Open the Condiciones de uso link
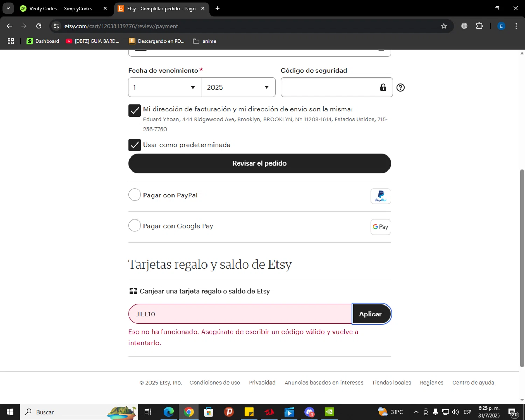 (215, 383)
